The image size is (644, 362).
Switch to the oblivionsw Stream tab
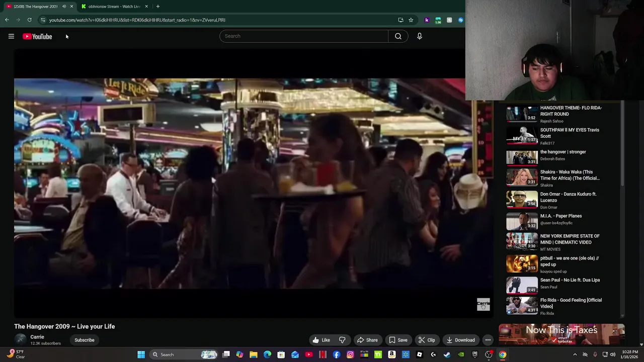(114, 7)
